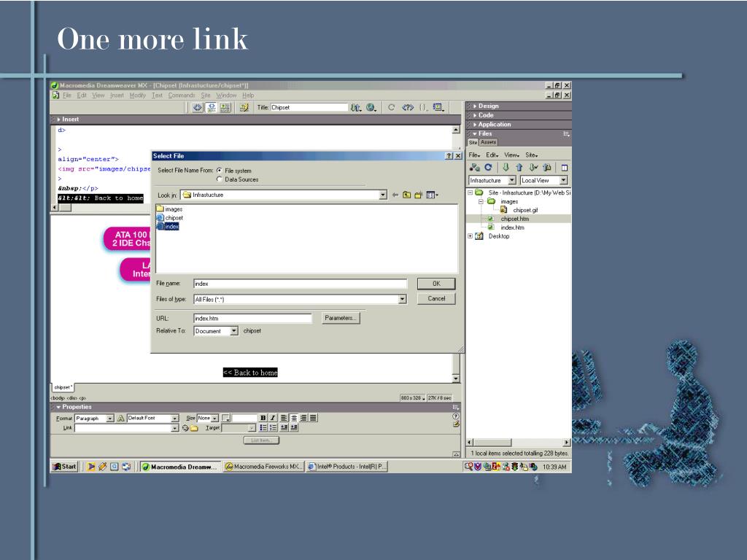This screenshot has width=747, height=560.
Task: Click the Get Files green down arrow
Action: point(506,168)
